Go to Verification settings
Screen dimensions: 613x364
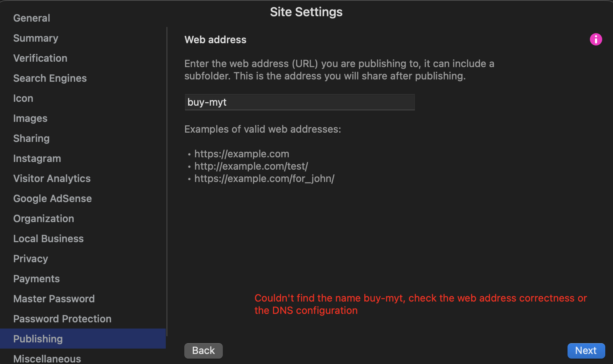40,58
